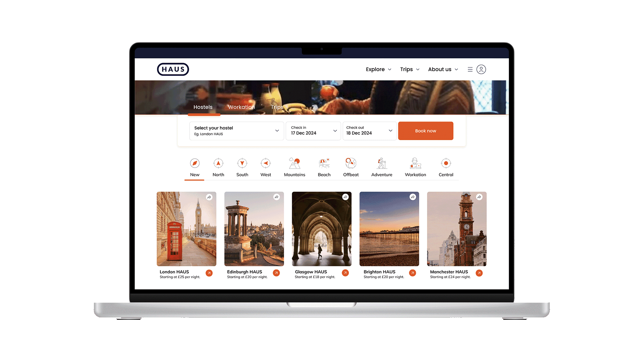
Task: Open Glasgow HAUS via orange arrow
Action: click(x=345, y=273)
